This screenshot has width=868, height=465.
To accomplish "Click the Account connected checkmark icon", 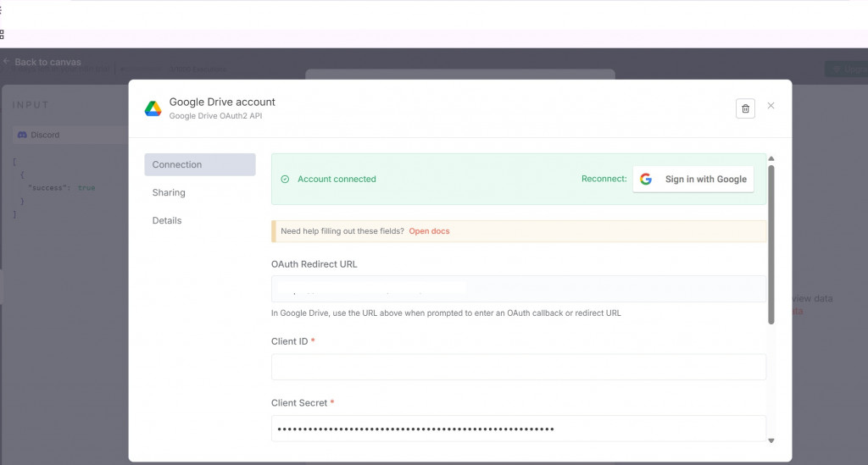I will tap(285, 180).
